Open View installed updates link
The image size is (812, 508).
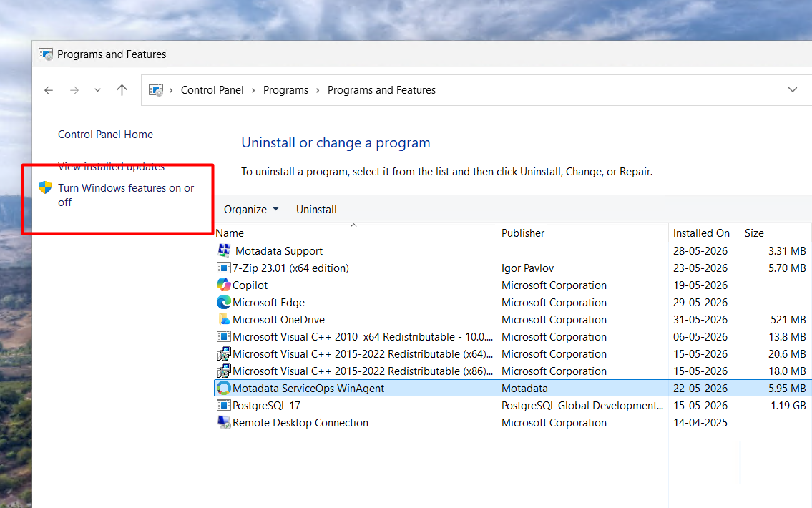click(112, 167)
